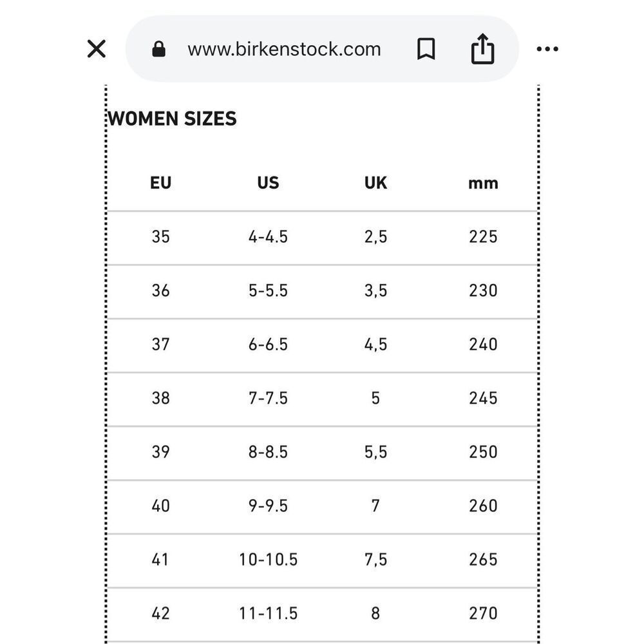
Task: Click US size 9-9.5 cell
Action: tap(268, 506)
